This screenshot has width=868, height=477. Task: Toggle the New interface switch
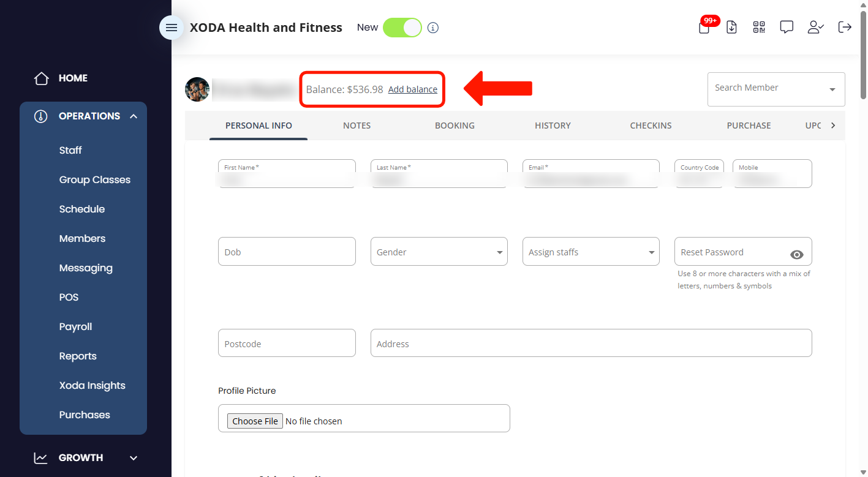[402, 28]
